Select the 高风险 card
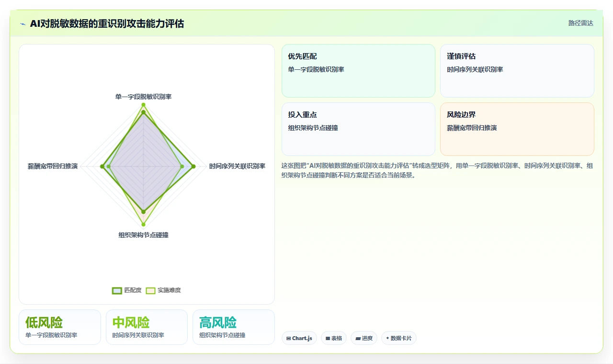This screenshot has width=613, height=364. (x=234, y=327)
